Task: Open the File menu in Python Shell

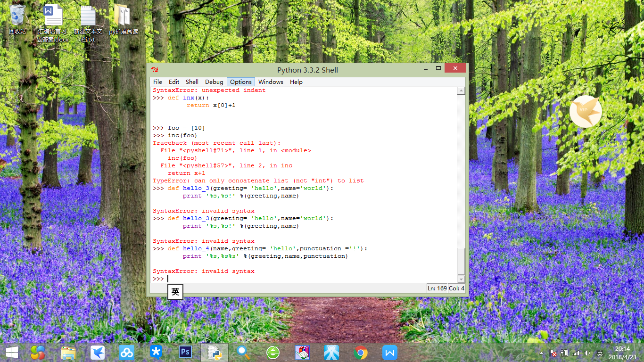Action: pyautogui.click(x=157, y=82)
